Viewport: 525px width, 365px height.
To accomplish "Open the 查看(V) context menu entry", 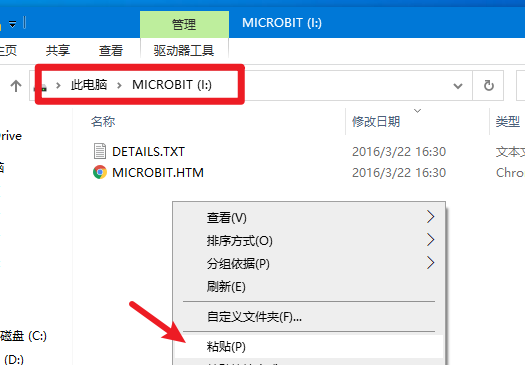I will (309, 218).
